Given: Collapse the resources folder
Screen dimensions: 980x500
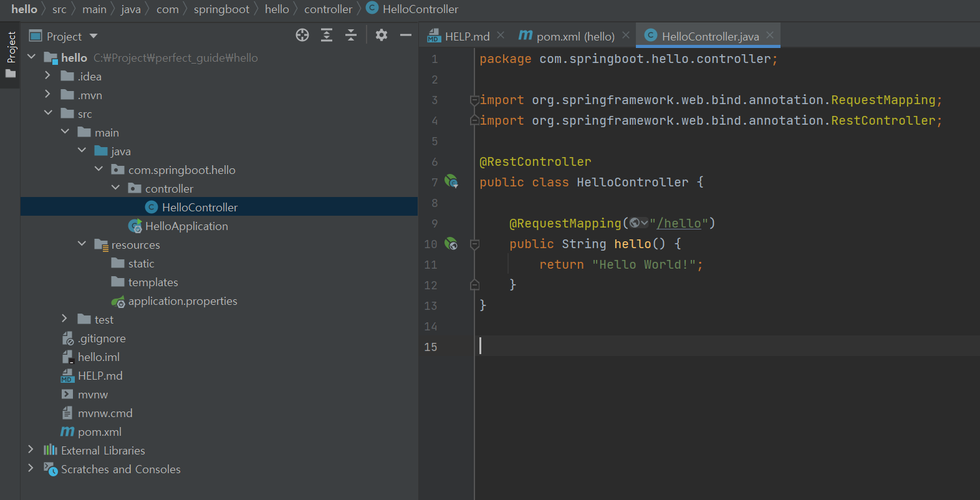Looking at the screenshot, I should point(82,244).
